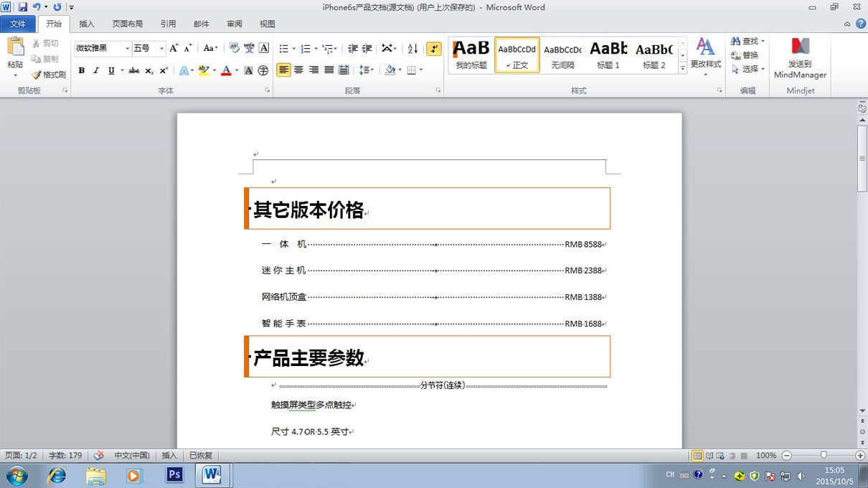Toggle italic formatting
This screenshot has width=868, height=488.
(96, 70)
